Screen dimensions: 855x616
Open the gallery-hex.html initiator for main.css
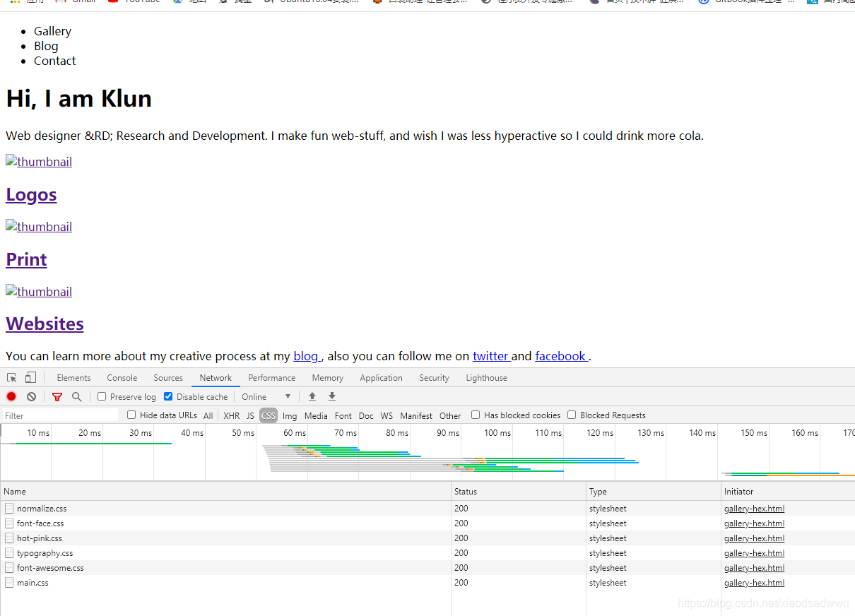coord(754,582)
